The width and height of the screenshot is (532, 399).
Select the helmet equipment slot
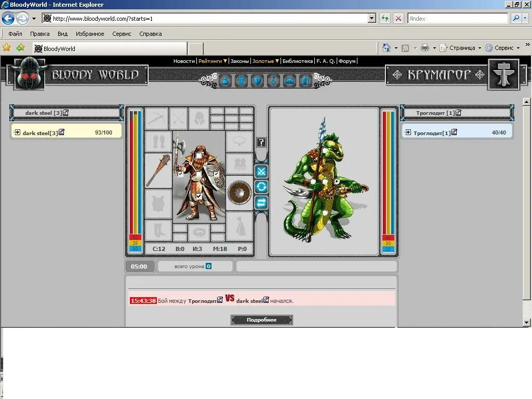(199, 119)
